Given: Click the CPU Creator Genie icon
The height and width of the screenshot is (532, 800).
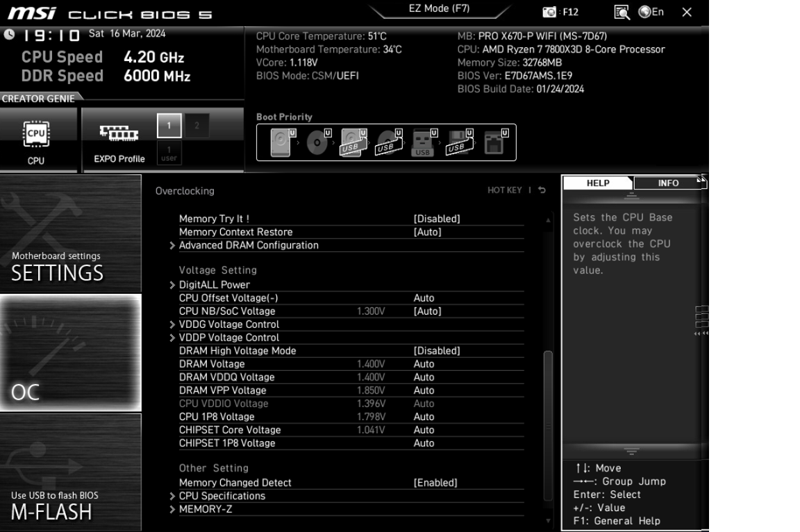Looking at the screenshot, I should coord(35,134).
